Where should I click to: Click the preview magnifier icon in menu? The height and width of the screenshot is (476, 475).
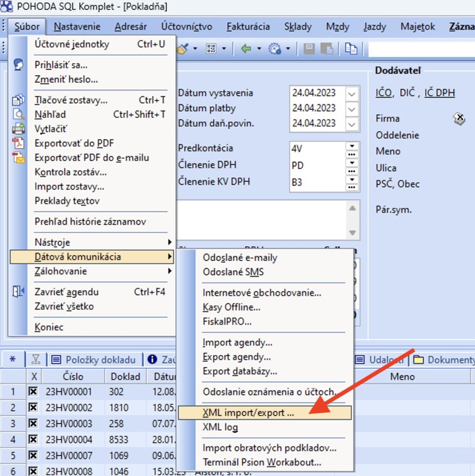click(18, 114)
